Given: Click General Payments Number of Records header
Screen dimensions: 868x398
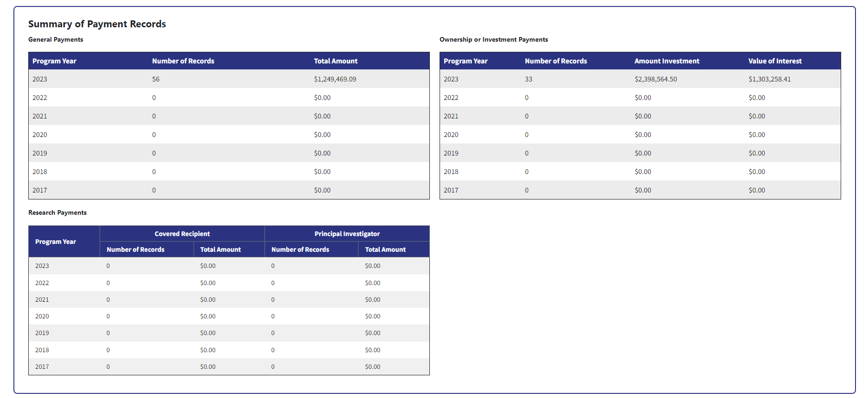Looking at the screenshot, I should coord(183,61).
